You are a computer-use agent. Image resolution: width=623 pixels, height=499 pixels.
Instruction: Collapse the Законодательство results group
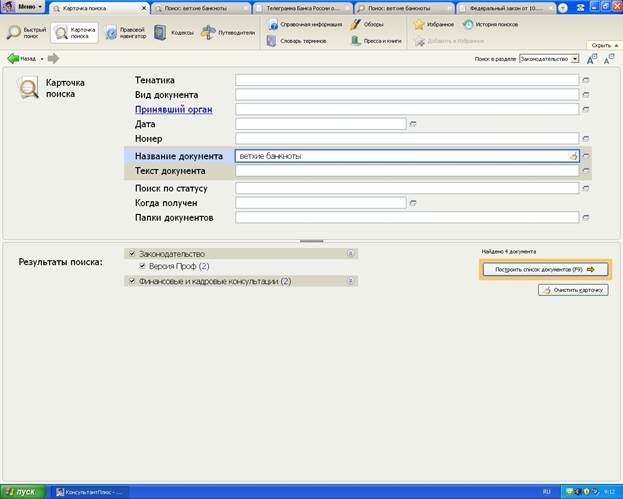click(350, 253)
